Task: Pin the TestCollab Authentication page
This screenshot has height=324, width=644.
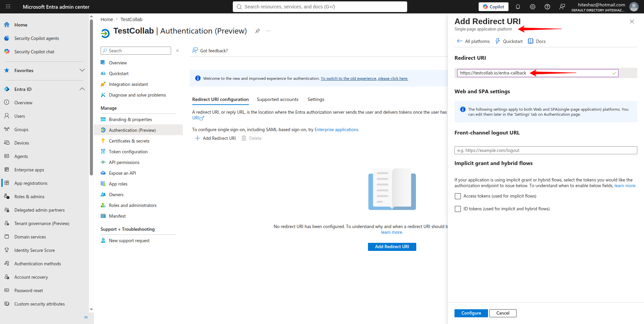Action: pyautogui.click(x=258, y=31)
